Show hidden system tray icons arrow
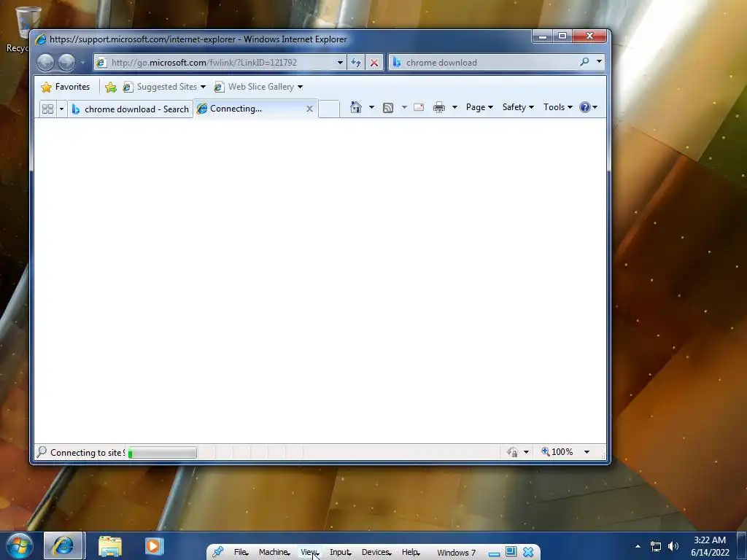Viewport: 747px width, 560px height. tap(638, 546)
